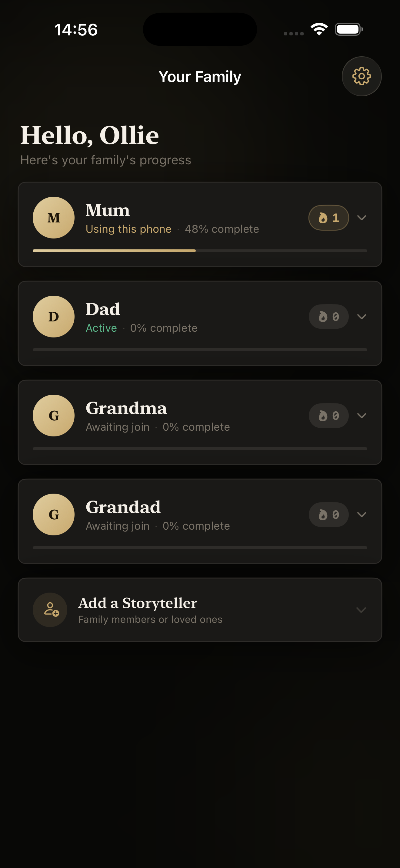Click the Add a Storyteller person icon
Screen dimensions: 400x868
click(x=50, y=610)
